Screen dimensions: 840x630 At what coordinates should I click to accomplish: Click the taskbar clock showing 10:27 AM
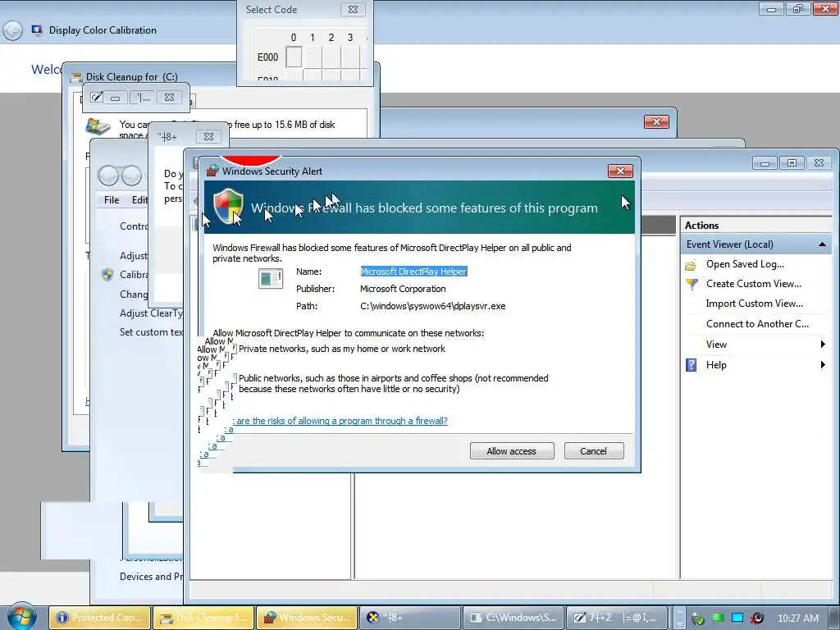(798, 619)
